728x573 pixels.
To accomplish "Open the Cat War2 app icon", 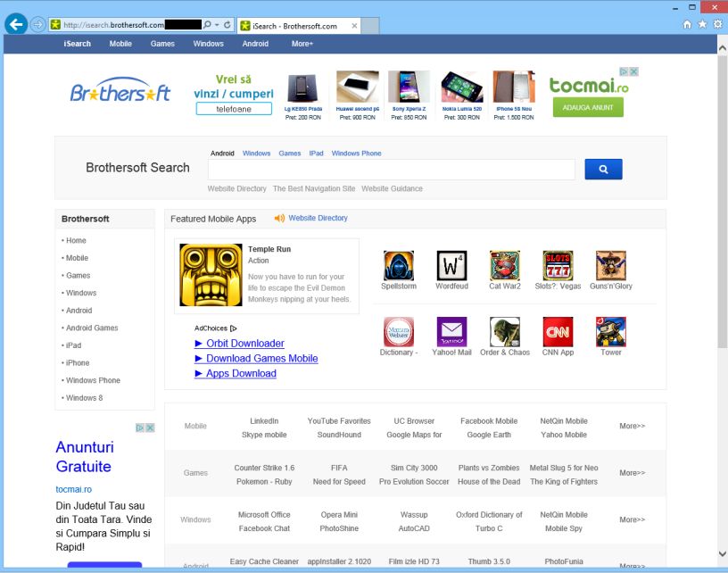I will [x=505, y=266].
